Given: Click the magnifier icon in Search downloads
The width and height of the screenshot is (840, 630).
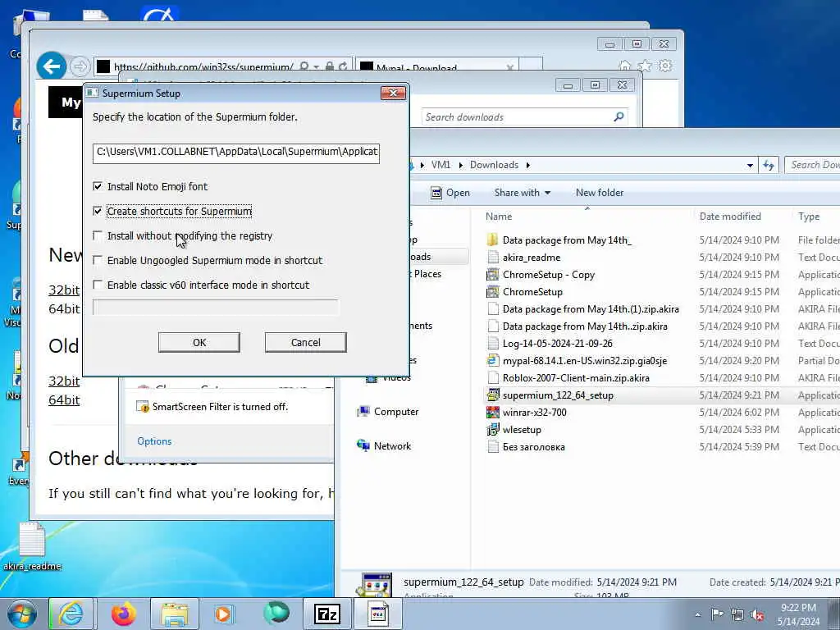Looking at the screenshot, I should [619, 116].
